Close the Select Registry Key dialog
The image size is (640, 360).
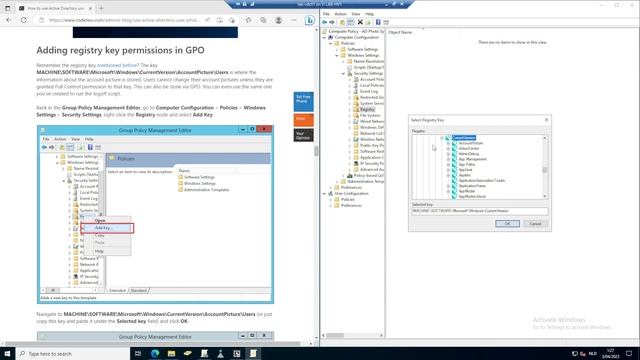pyautogui.click(x=547, y=120)
